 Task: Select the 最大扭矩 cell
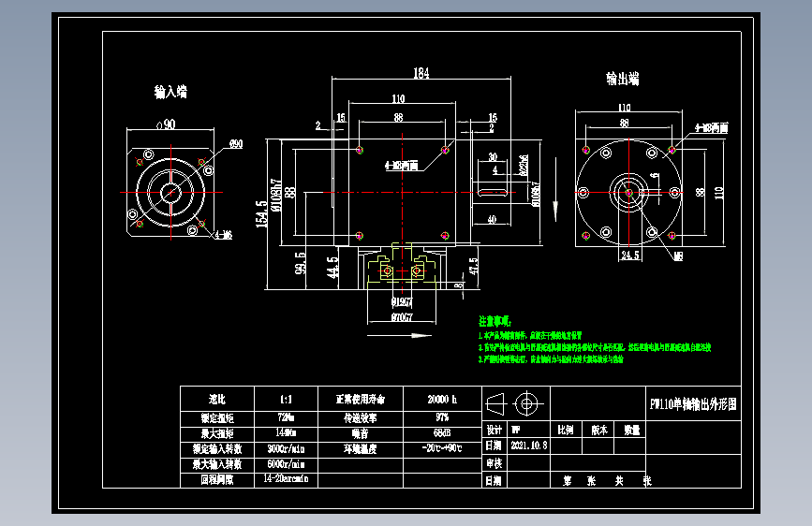[x=217, y=434]
